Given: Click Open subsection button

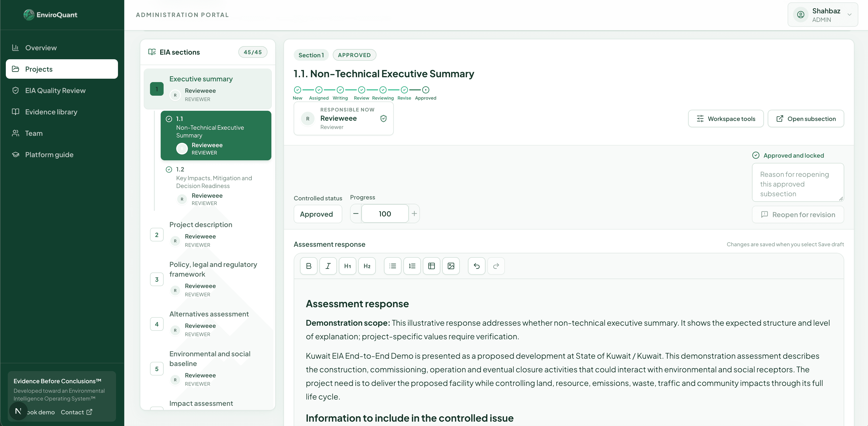Looking at the screenshot, I should click(x=806, y=119).
